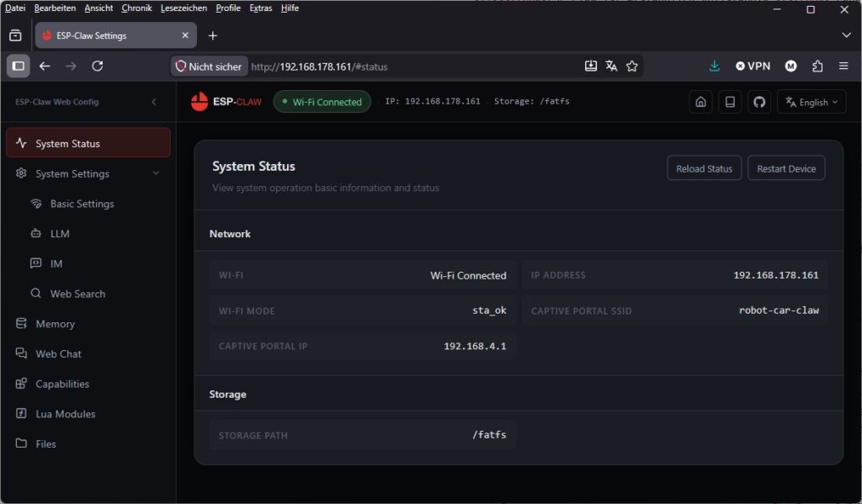Open Basic Settings page
Image resolution: width=862 pixels, height=504 pixels.
[x=82, y=204]
